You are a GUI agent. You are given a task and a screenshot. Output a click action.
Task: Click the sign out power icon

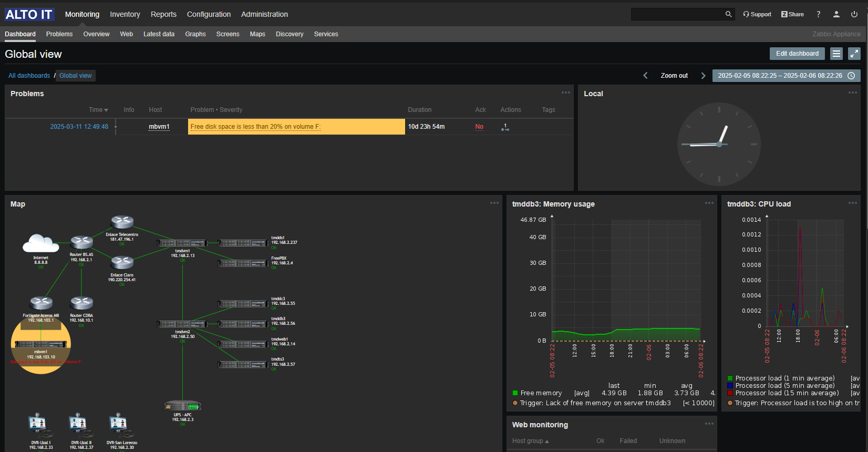click(x=854, y=14)
